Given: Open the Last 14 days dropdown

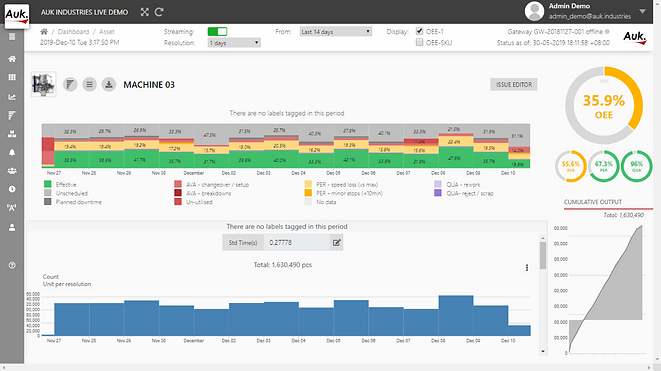Looking at the screenshot, I should [x=336, y=32].
